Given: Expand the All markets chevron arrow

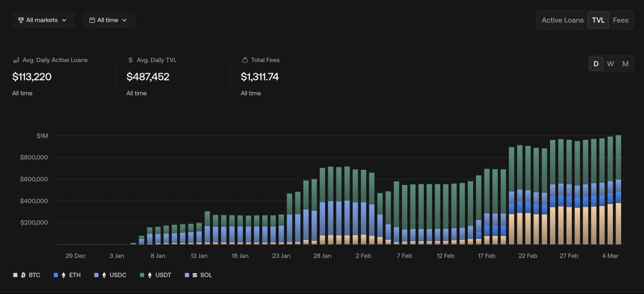Looking at the screenshot, I should click(64, 20).
